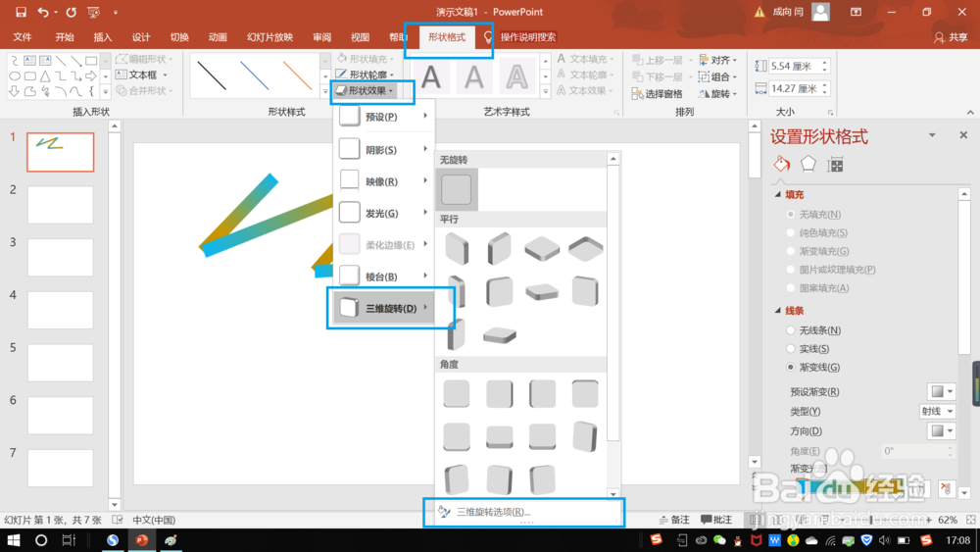Switch to the Insert 插入 ribbon tab

pyautogui.click(x=103, y=37)
